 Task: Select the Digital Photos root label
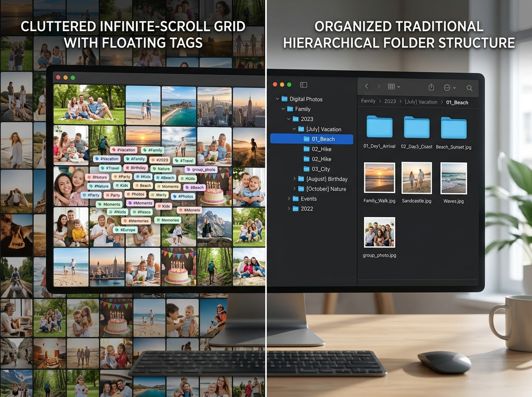(x=306, y=99)
